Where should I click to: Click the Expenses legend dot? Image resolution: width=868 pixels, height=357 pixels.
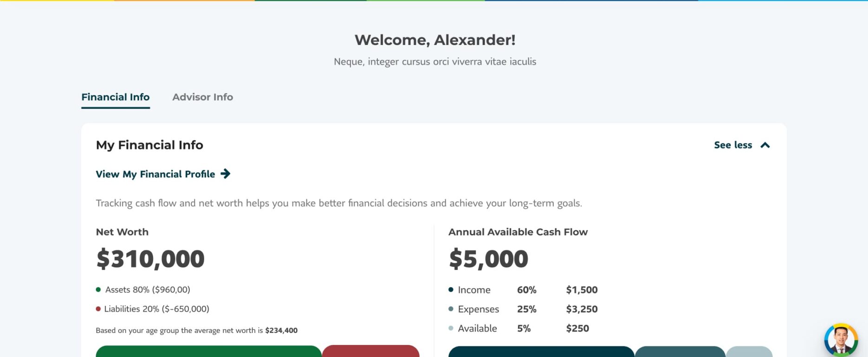pos(451,309)
